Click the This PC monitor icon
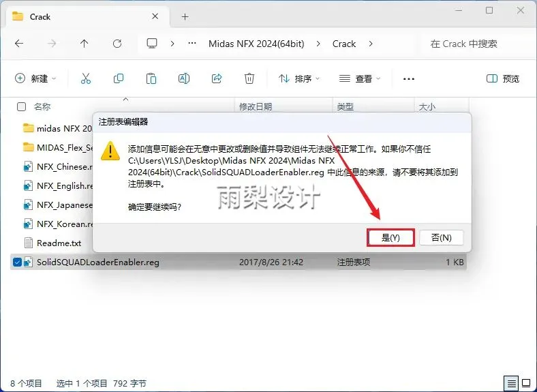 (152, 44)
